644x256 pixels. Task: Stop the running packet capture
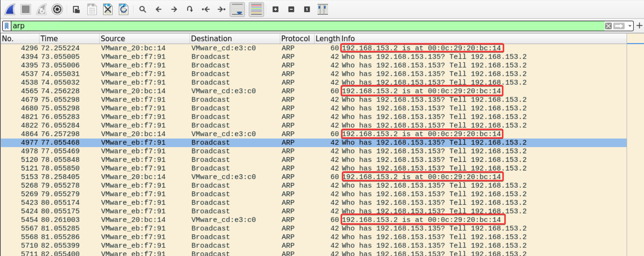coord(25,9)
